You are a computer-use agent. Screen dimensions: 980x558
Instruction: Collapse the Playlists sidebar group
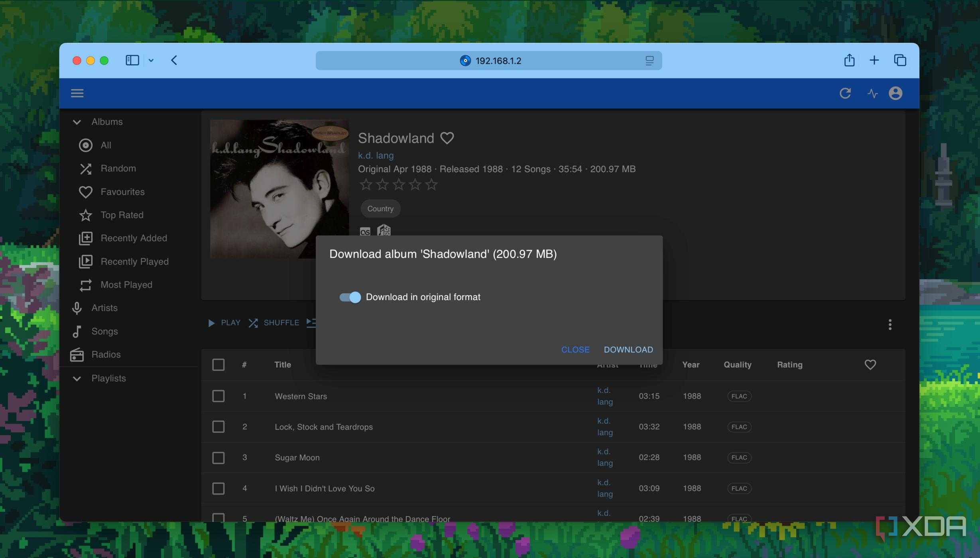pyautogui.click(x=77, y=379)
